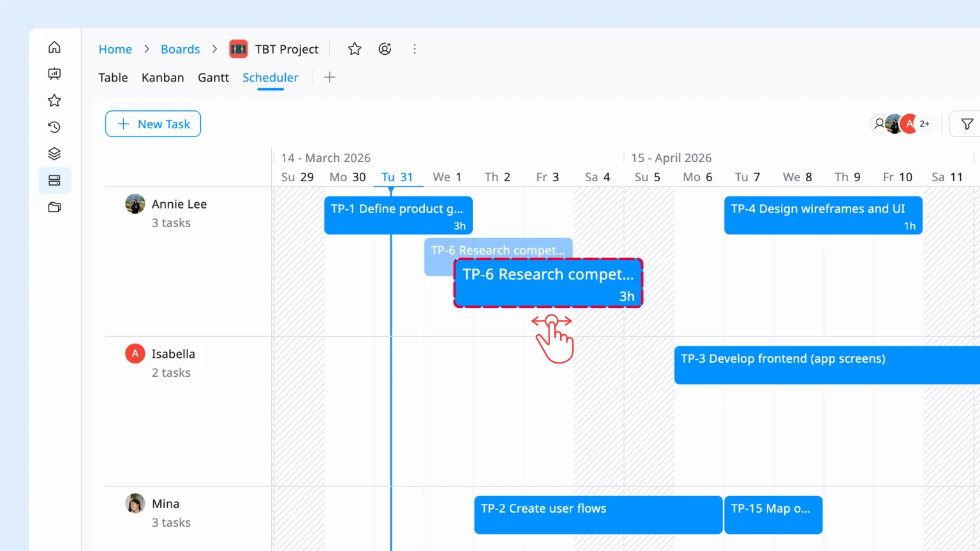Click the Tu 31 current date marker
The width and height of the screenshot is (980, 551).
[x=397, y=177]
